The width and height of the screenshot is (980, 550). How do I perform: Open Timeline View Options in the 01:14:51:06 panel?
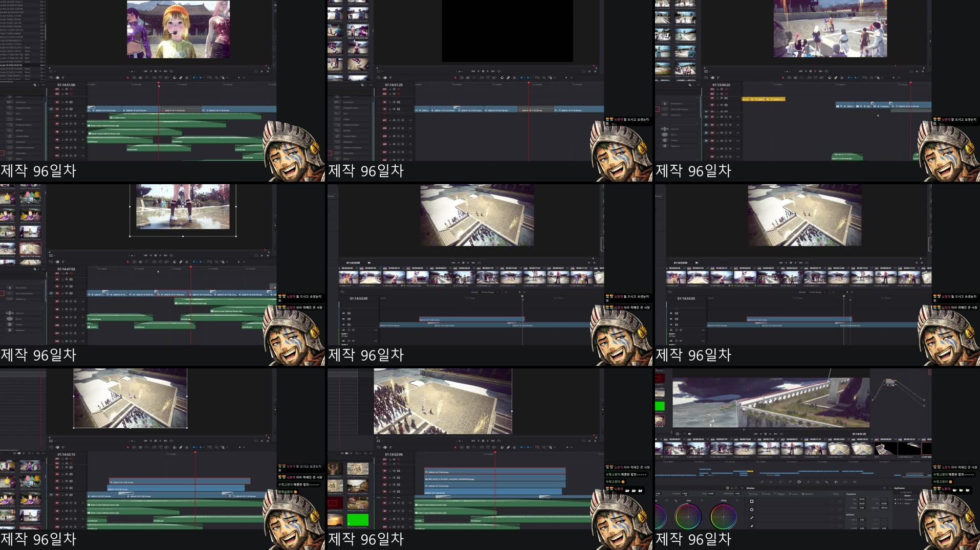point(51,78)
